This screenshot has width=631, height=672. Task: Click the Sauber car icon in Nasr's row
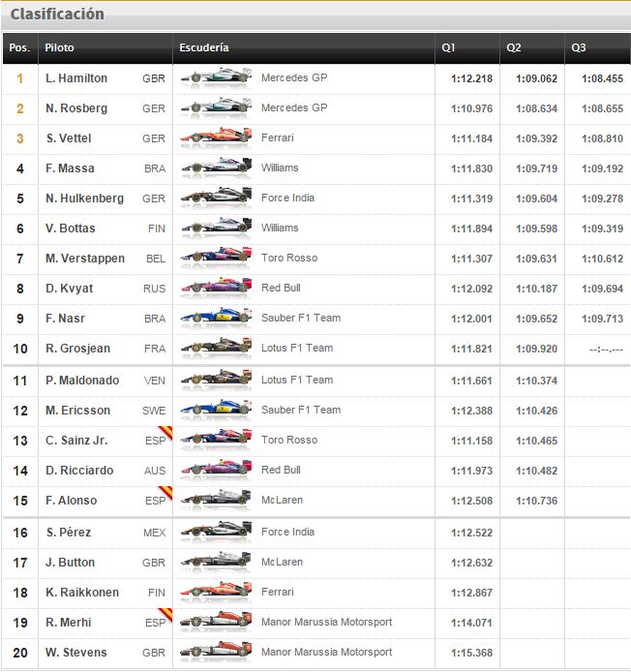216,317
